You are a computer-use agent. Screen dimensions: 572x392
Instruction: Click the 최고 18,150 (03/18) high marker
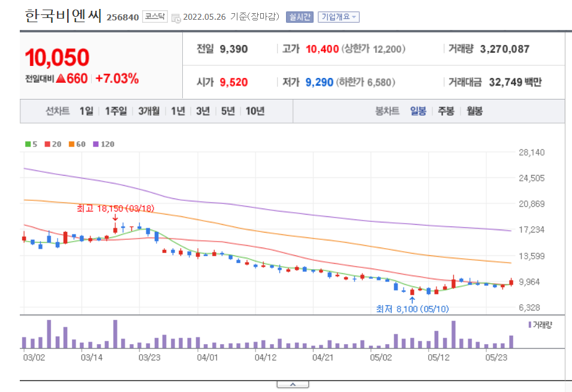click(115, 208)
